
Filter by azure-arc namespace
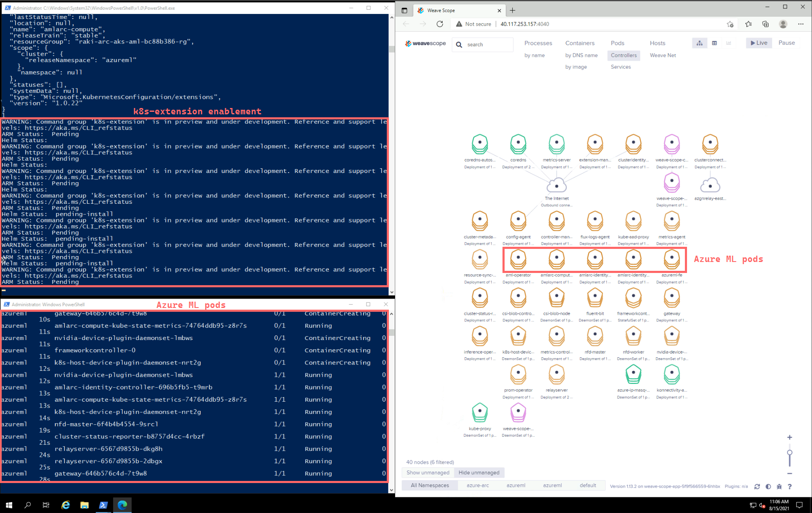478,485
